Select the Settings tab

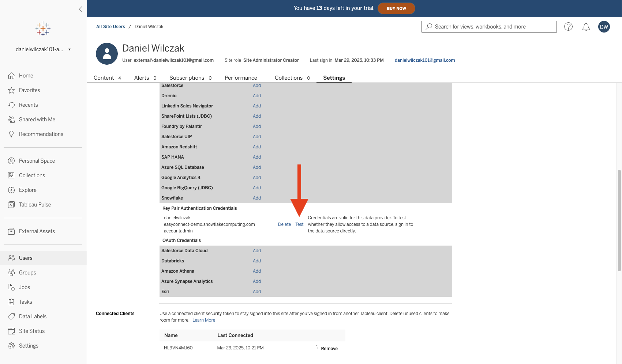[334, 78]
